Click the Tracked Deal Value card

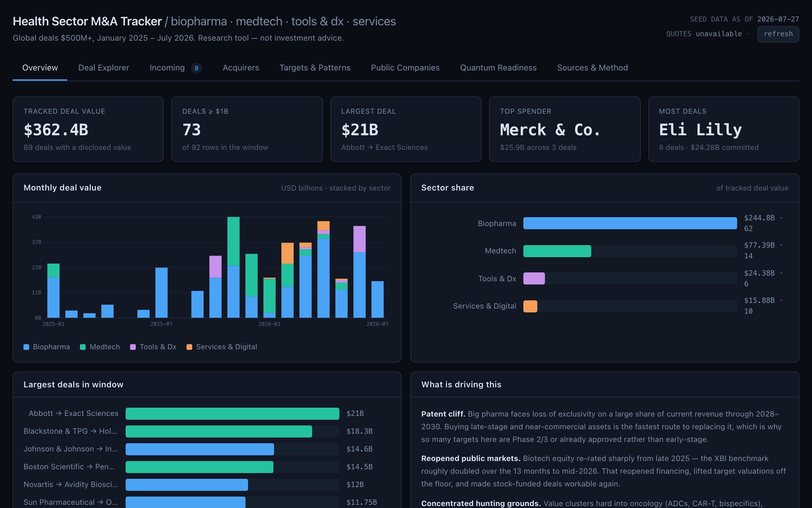(x=88, y=129)
